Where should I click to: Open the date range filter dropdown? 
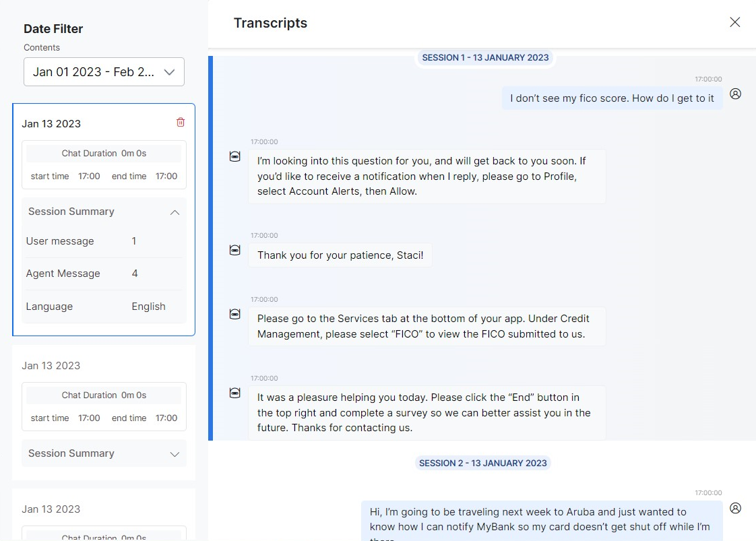click(104, 72)
